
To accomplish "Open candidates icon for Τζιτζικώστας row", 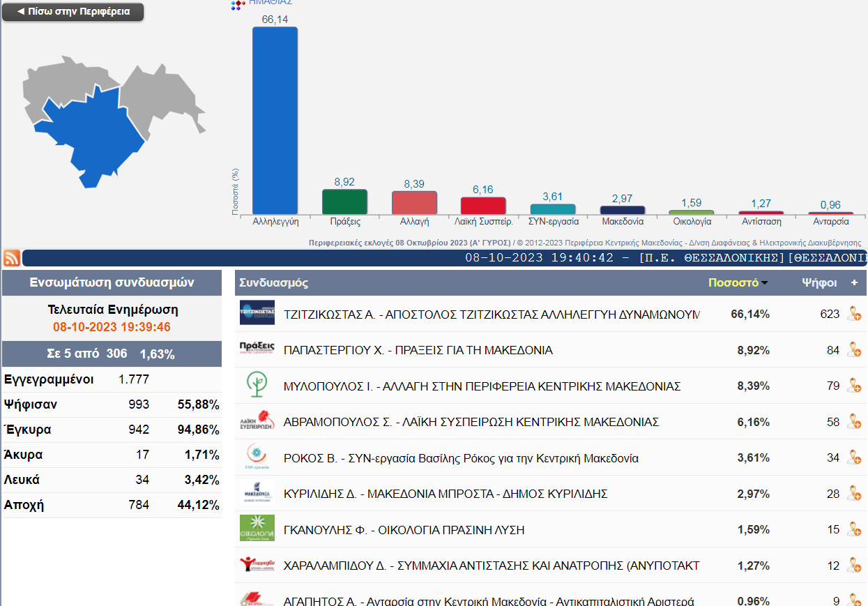I will click(853, 314).
